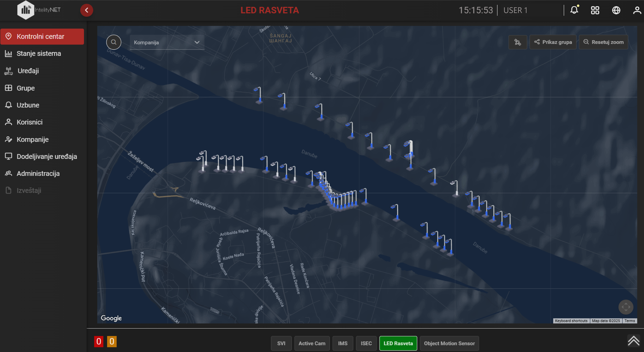Click the Grupe grid icon
The width and height of the screenshot is (644, 352).
[x=8, y=88]
